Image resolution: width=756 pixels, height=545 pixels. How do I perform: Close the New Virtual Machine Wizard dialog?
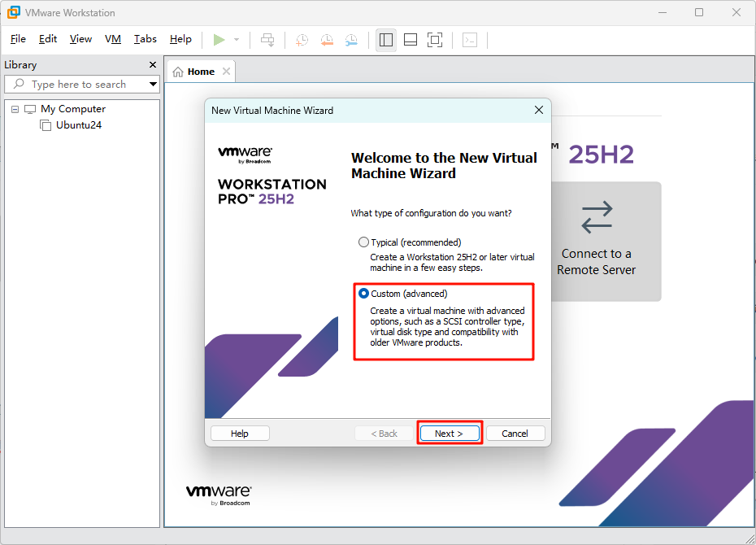pyautogui.click(x=539, y=110)
